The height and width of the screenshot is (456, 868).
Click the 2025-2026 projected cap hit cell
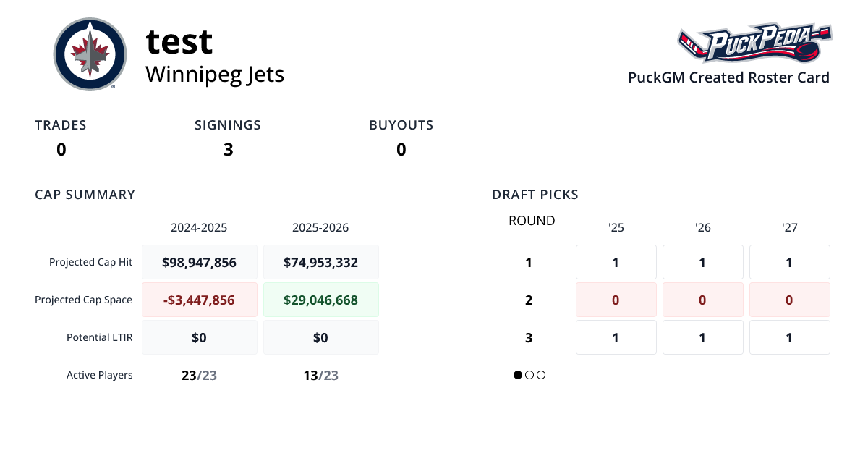pos(320,262)
